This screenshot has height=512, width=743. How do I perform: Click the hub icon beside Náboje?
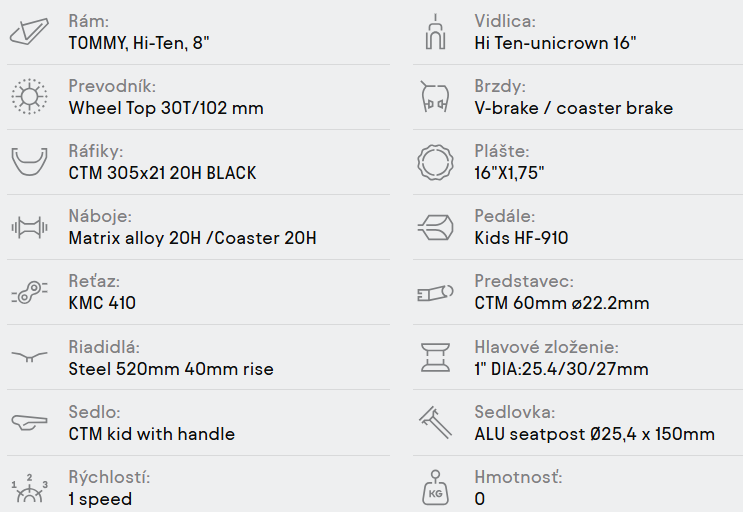coord(28,227)
